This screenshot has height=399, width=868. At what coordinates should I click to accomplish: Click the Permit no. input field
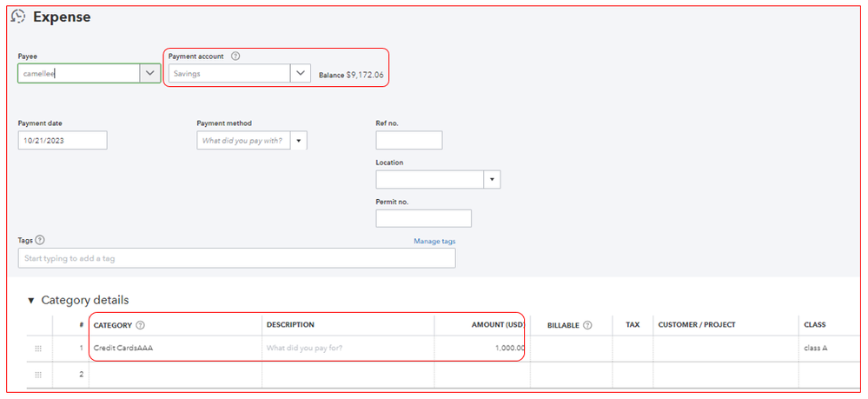point(423,218)
